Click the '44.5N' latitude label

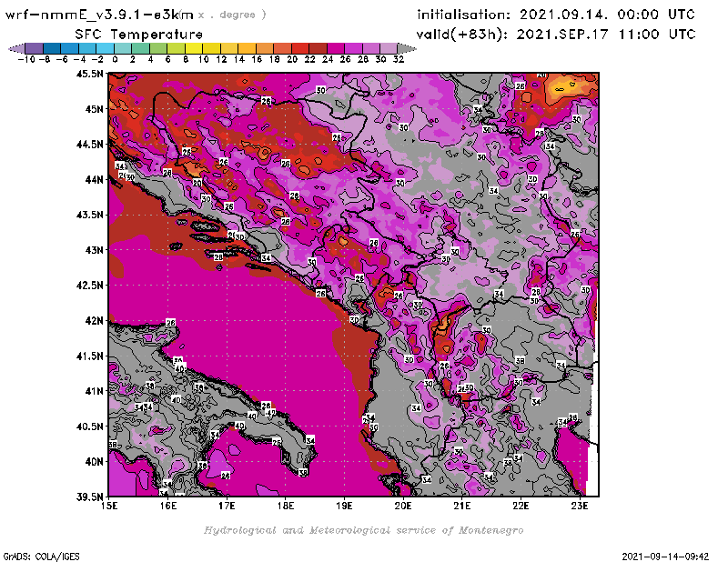(90, 145)
